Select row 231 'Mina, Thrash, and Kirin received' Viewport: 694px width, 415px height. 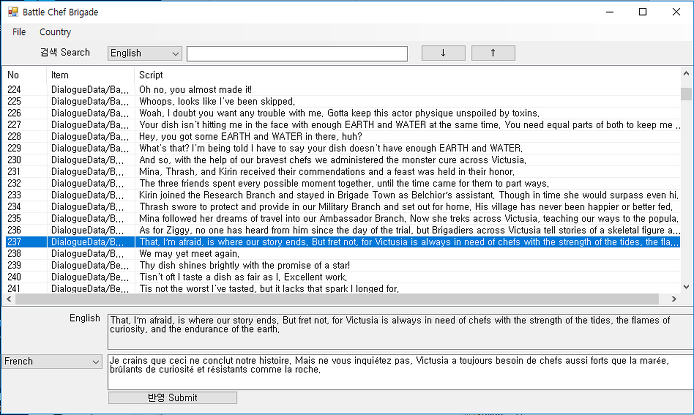[342, 172]
